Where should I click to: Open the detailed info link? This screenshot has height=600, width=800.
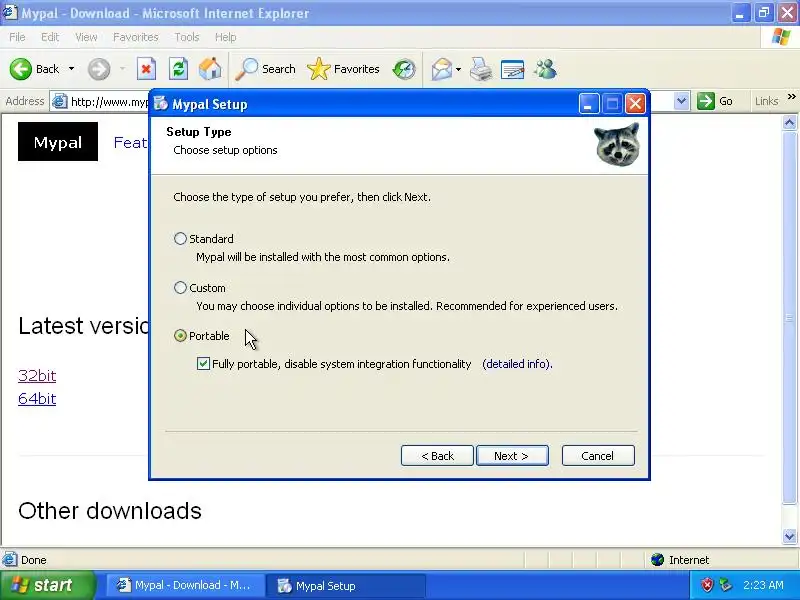click(x=517, y=364)
